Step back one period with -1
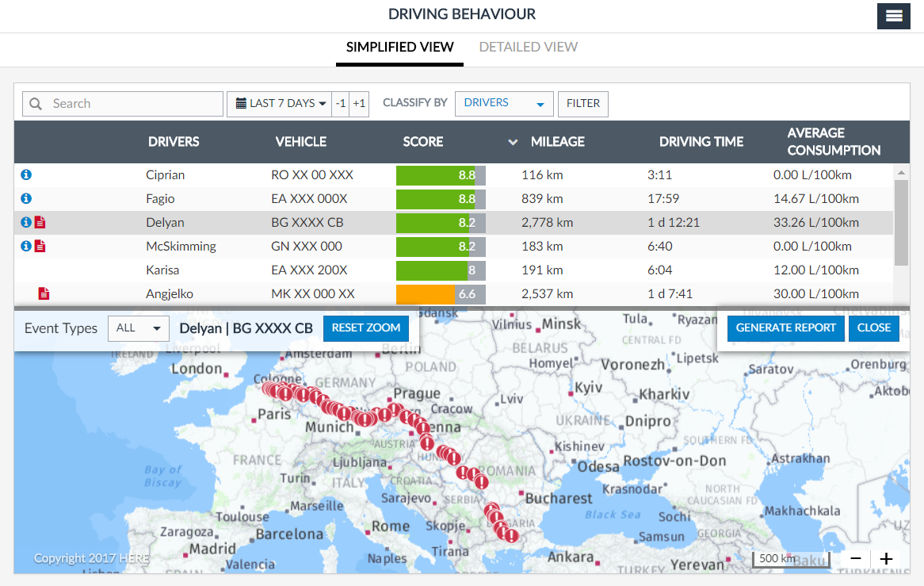 341,104
